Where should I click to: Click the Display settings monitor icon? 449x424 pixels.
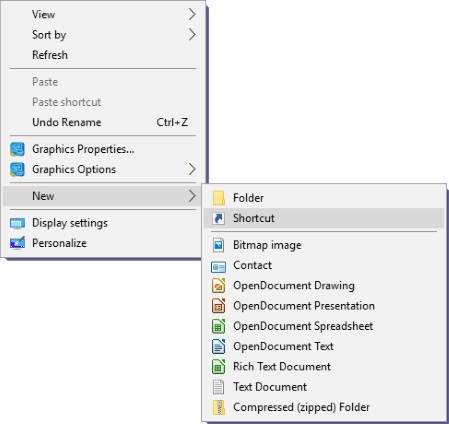(17, 223)
